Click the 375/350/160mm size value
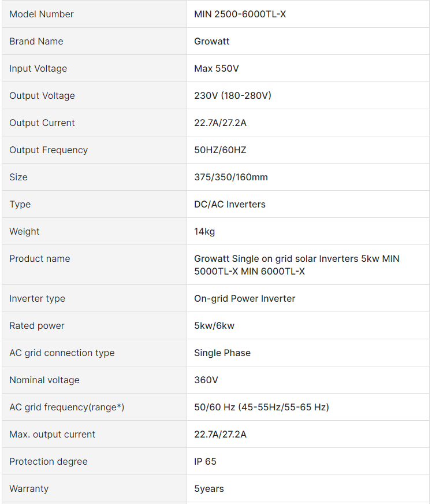The width and height of the screenshot is (432, 504). click(231, 177)
